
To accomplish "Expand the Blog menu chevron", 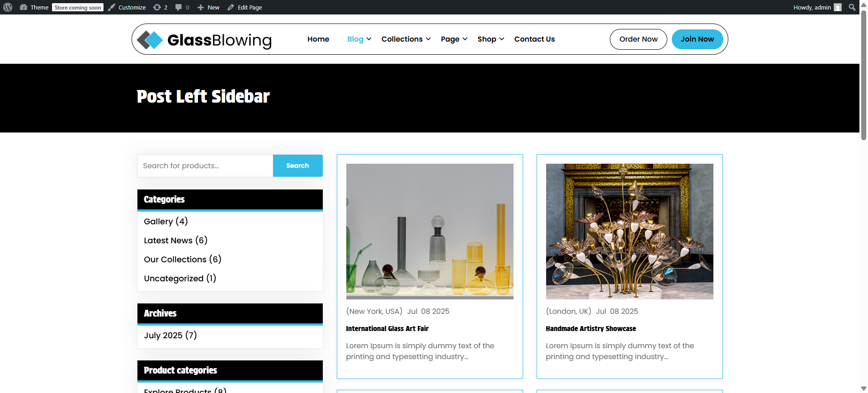I will coord(369,39).
